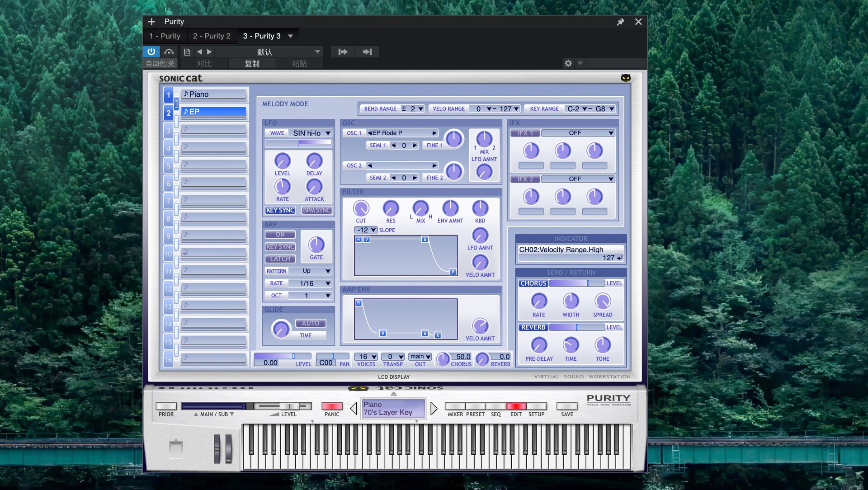Toggle the plugin power bypass button
The width and height of the screenshot is (868, 490).
(x=151, y=52)
